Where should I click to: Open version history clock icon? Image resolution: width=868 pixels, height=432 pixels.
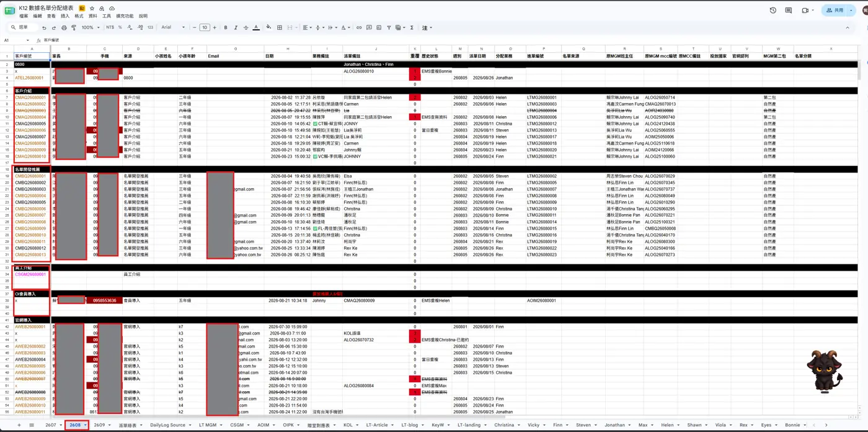(x=773, y=11)
